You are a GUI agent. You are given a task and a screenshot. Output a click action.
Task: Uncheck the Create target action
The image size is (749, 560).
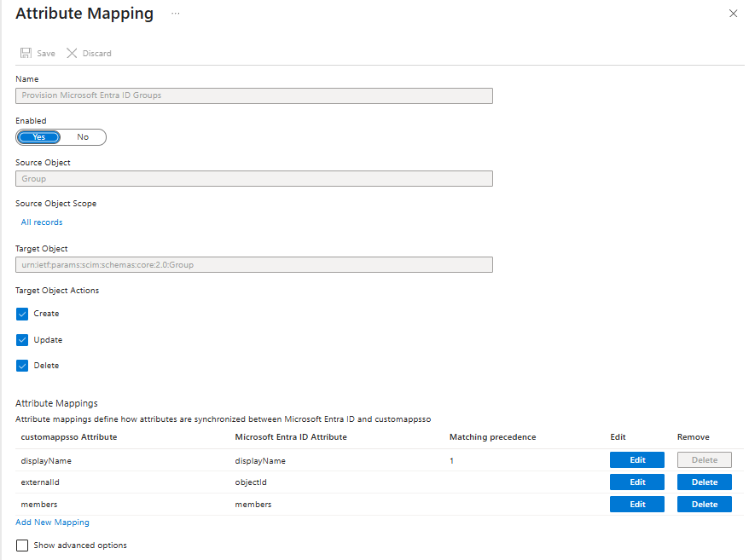[x=22, y=314]
